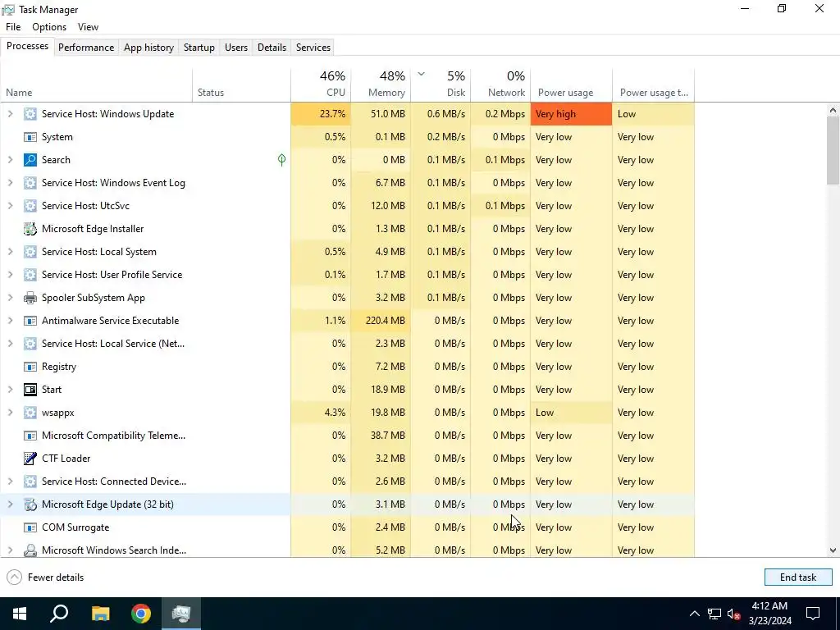Open the Options menu

(x=49, y=27)
